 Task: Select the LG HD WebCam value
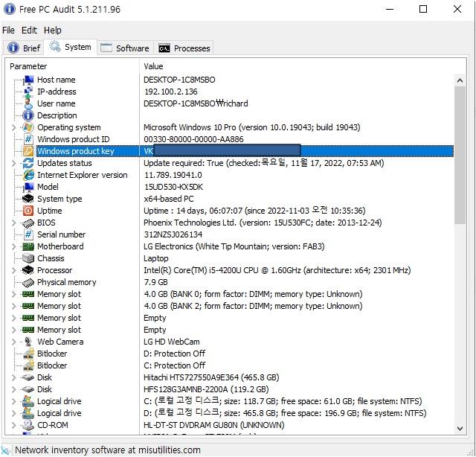click(172, 342)
